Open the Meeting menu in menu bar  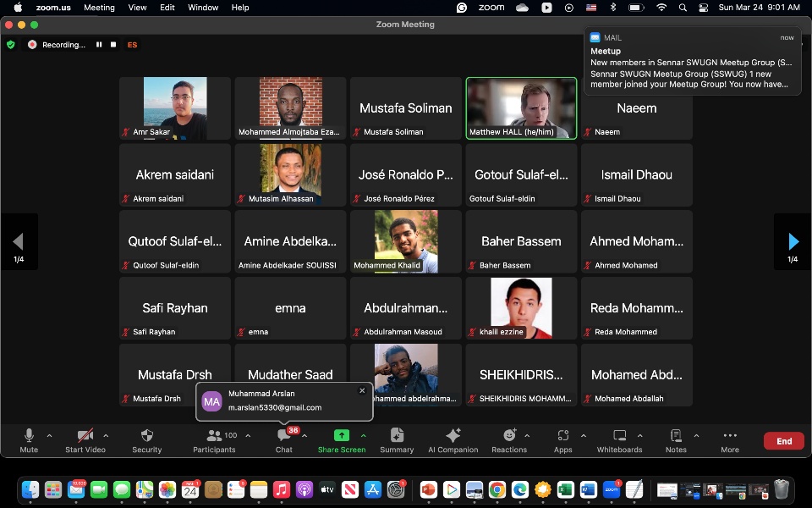click(x=99, y=8)
